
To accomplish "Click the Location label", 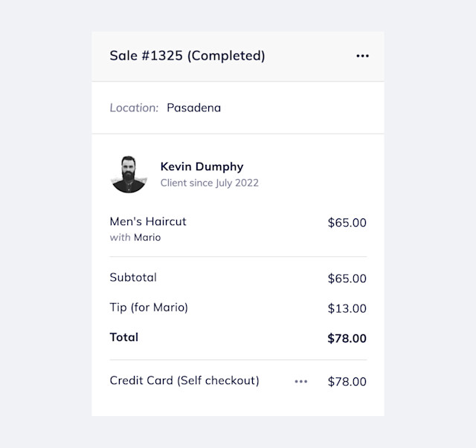I will coord(134,108).
